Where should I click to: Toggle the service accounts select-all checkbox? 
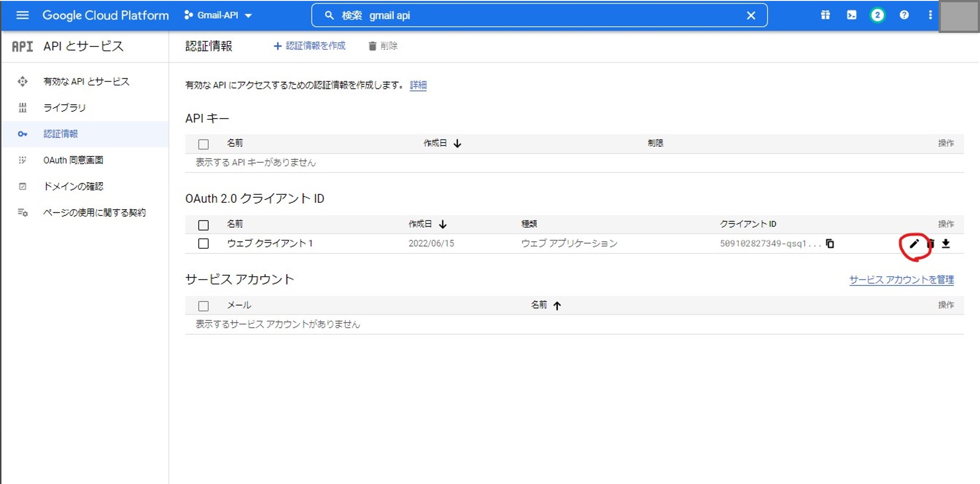coord(203,306)
